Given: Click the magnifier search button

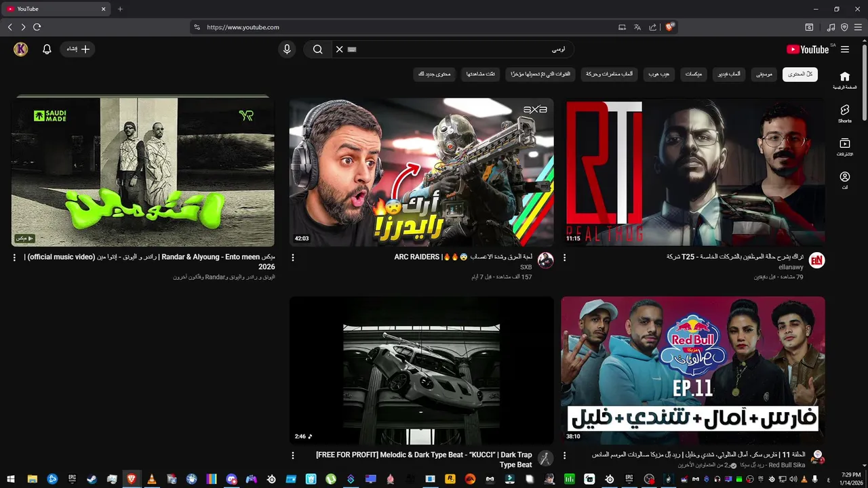Looking at the screenshot, I should (x=317, y=49).
